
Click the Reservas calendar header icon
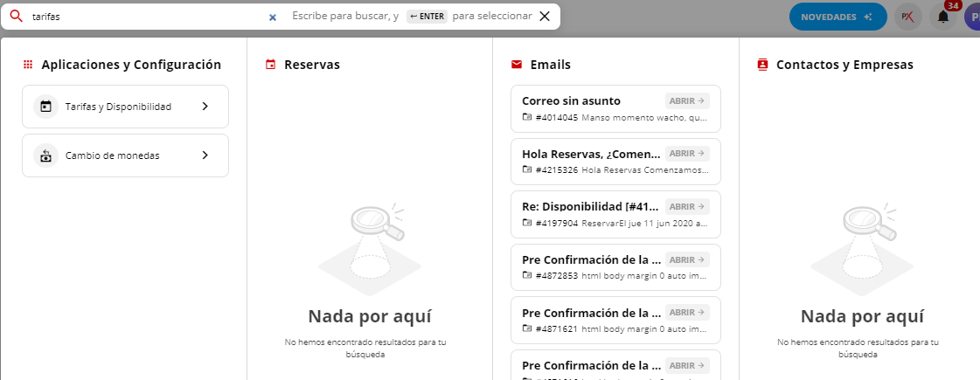click(270, 65)
